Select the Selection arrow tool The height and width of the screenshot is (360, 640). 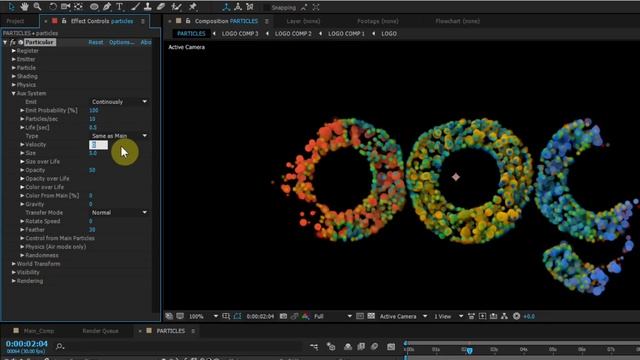[x=11, y=7]
